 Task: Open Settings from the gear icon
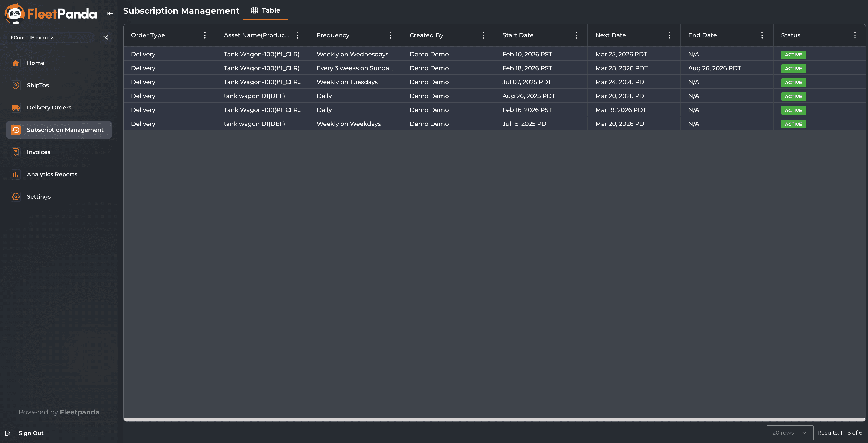click(16, 197)
